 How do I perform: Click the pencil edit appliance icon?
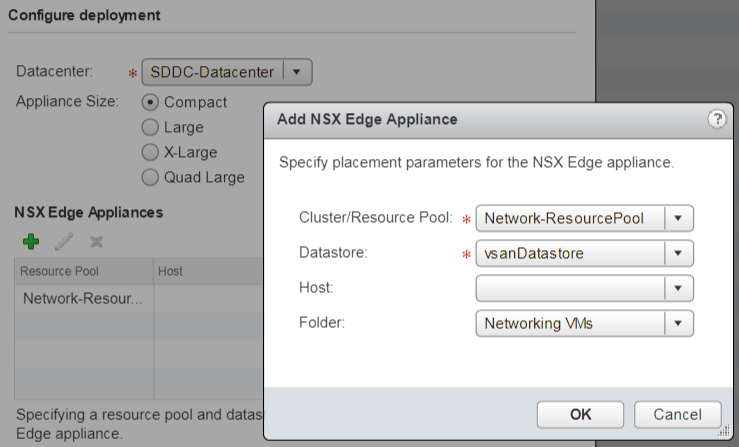(64, 241)
